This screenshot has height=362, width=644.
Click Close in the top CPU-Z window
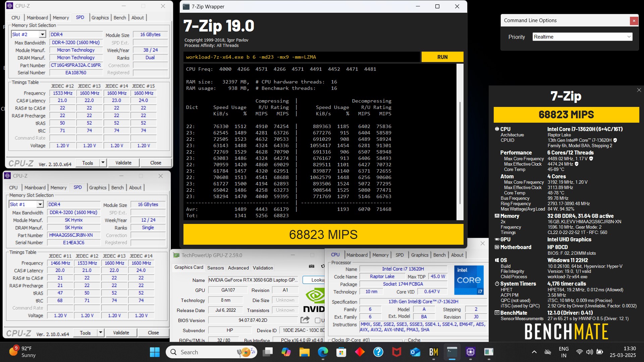pyautogui.click(x=156, y=163)
